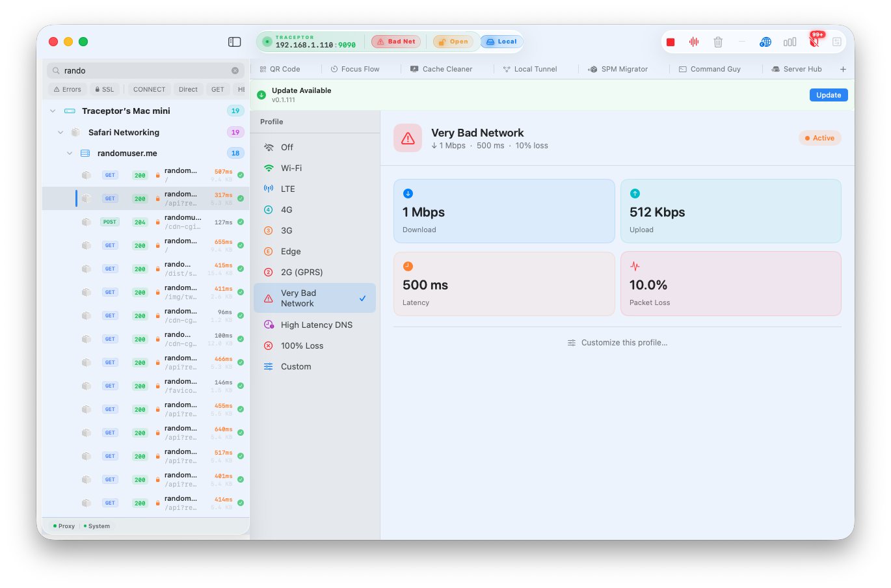Collapse the Safari Networking group

click(60, 133)
